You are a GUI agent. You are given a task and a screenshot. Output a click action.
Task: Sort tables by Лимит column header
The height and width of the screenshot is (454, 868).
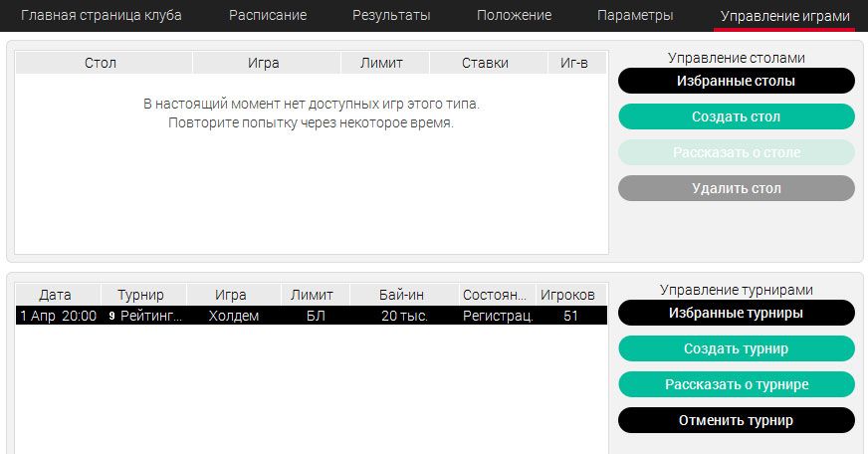[385, 63]
